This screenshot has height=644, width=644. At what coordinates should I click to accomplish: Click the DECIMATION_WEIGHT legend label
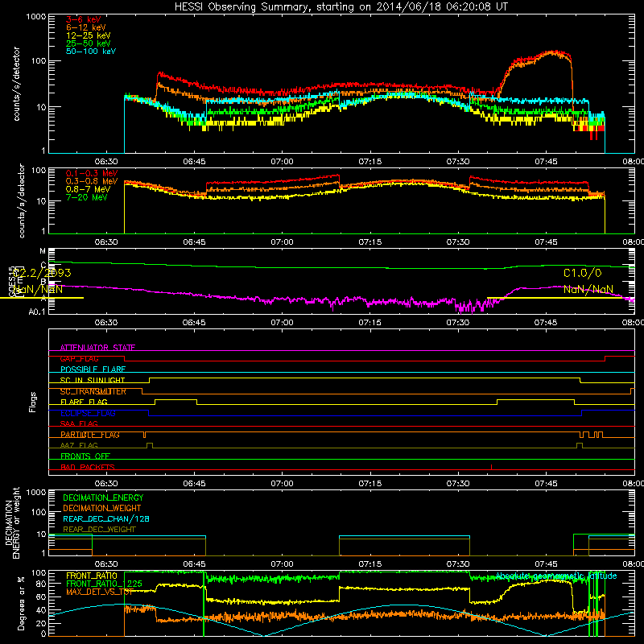click(x=102, y=508)
